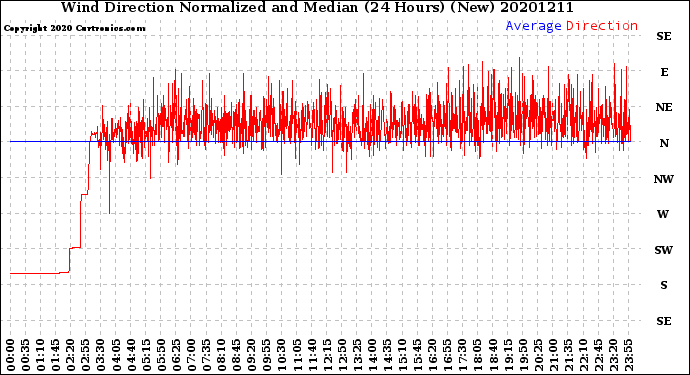The width and height of the screenshot is (690, 375).
Task: Select the "00:35" time label
Action: coord(26,355)
